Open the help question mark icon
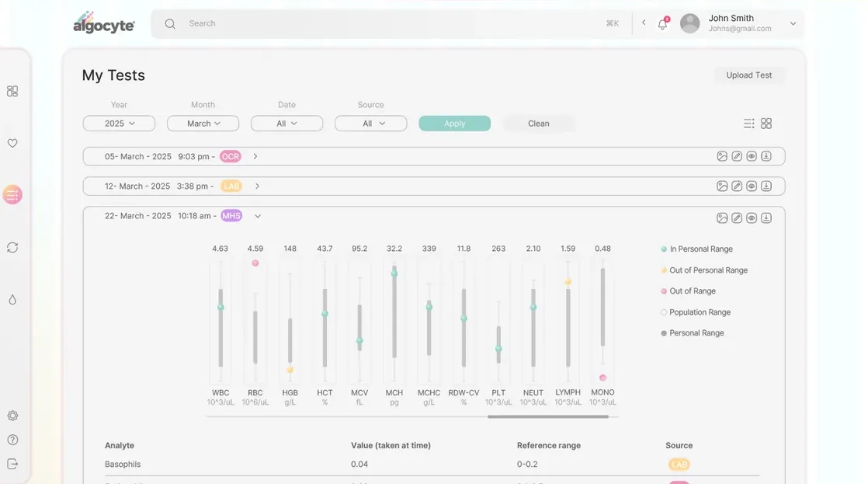Screen dimensions: 868x484 (x=12, y=440)
